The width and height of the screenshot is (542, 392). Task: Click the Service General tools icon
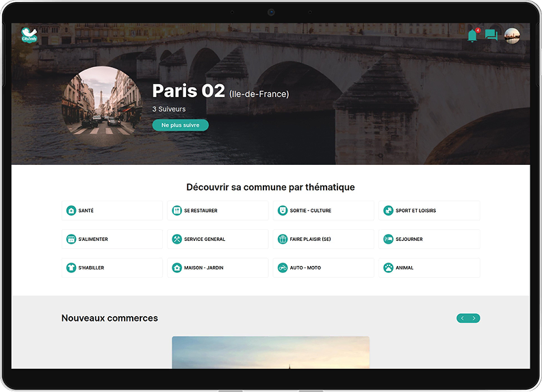177,239
